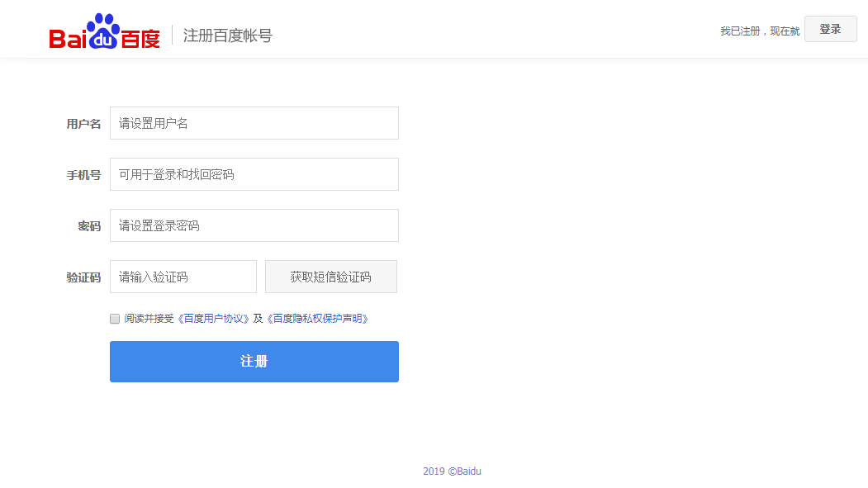Focus the 密码 password input field

[x=254, y=225]
